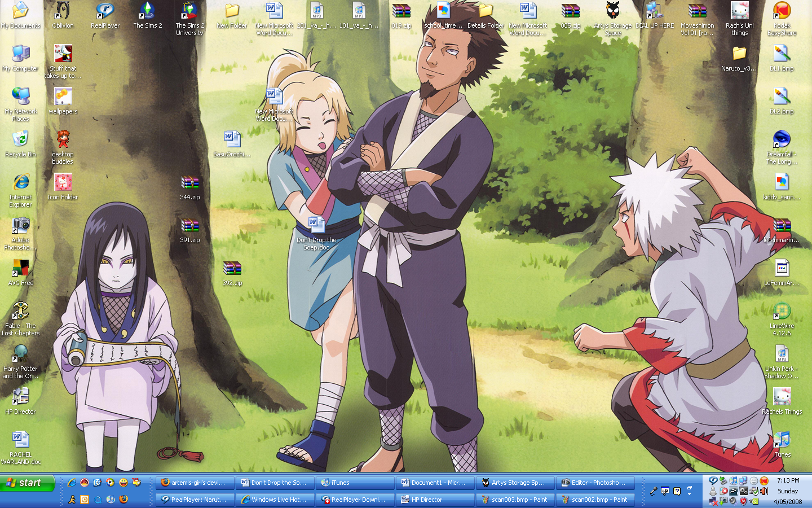Select the 391.zip archive
Image resolution: width=812 pixels, height=508 pixels.
pyautogui.click(x=189, y=230)
